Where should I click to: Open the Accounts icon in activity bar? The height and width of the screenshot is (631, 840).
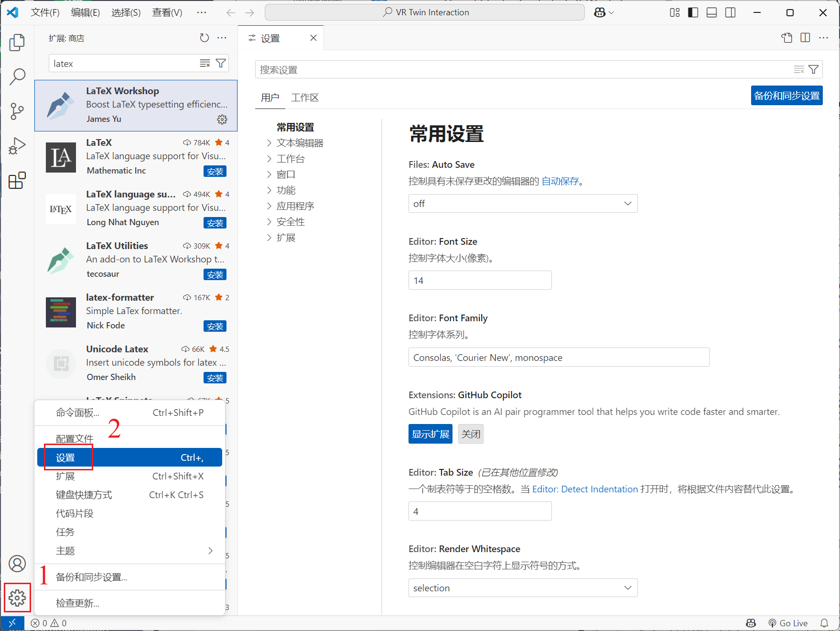point(17,564)
